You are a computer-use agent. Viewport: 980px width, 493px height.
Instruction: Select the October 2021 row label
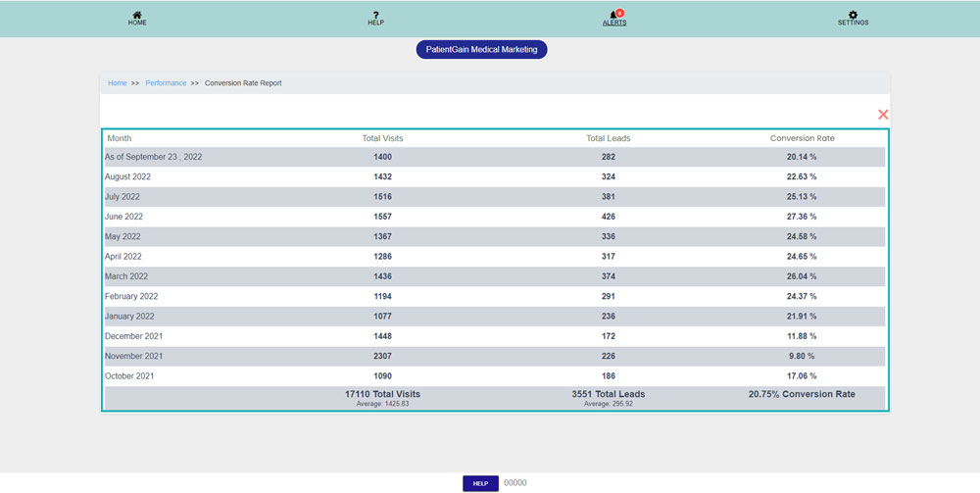(x=129, y=376)
